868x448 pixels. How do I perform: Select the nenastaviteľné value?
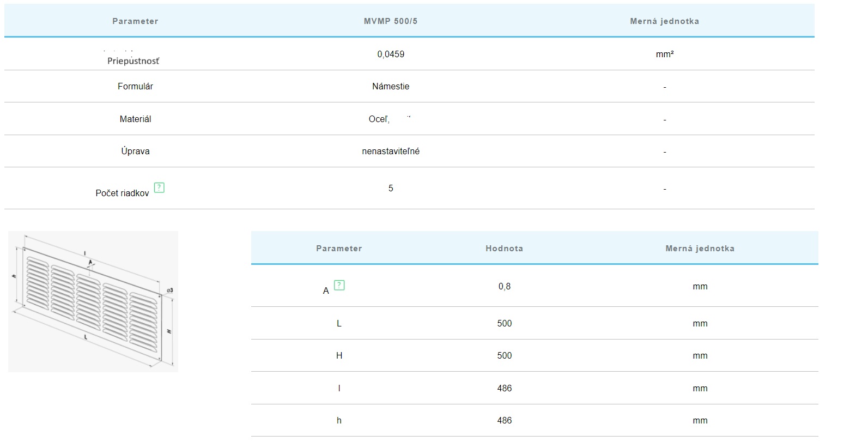391,151
